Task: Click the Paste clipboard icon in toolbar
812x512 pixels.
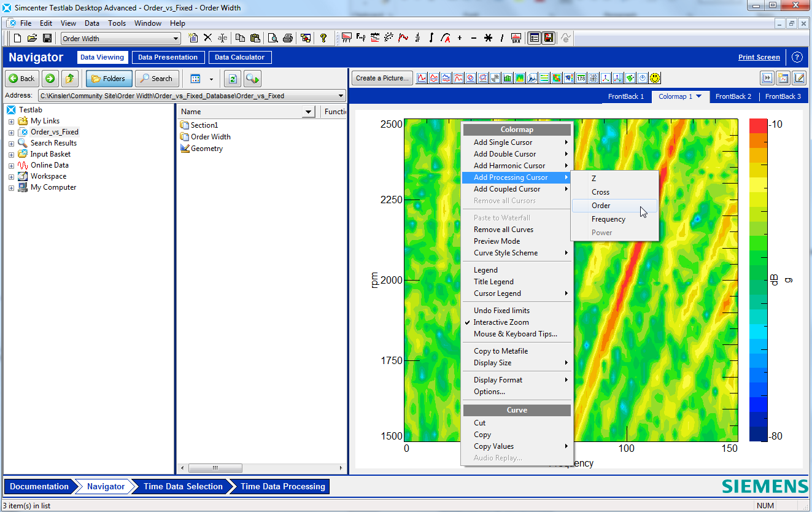Action: 255,38
